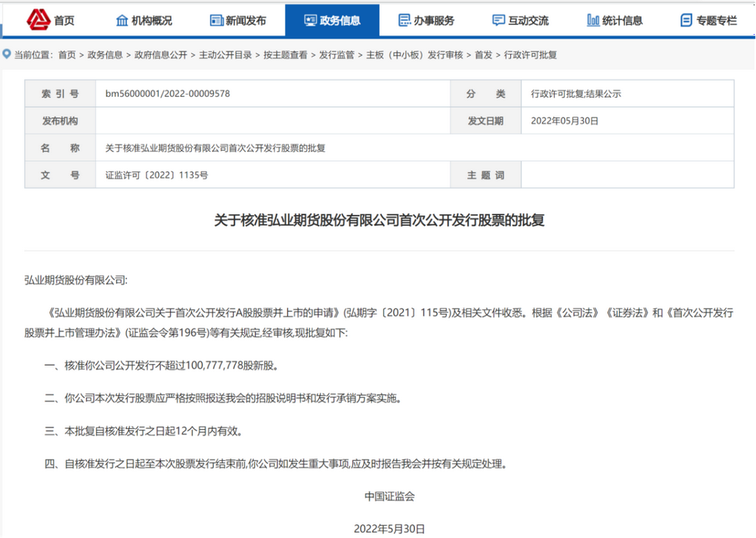Image resolution: width=756 pixels, height=538 pixels.
Task: Click the building icon beside 机构概况
Action: pos(122,20)
